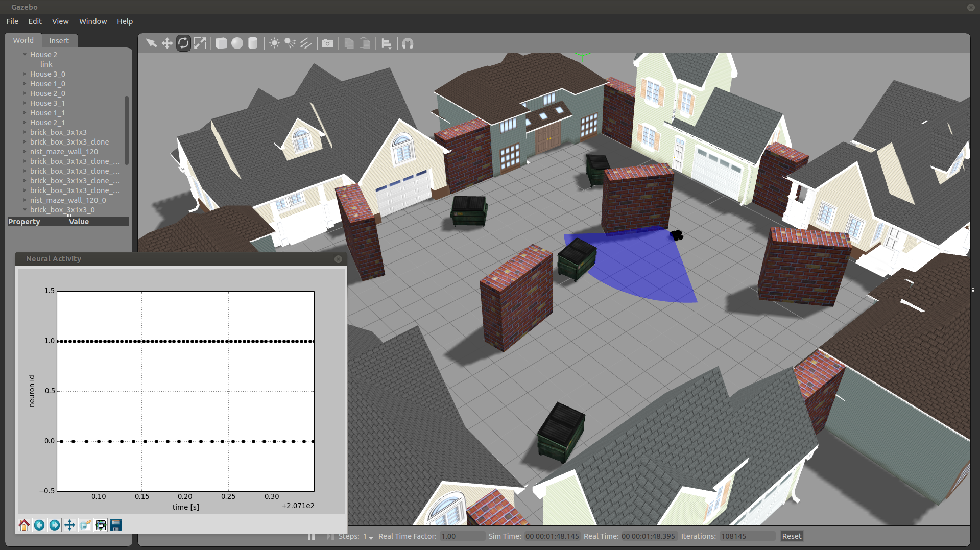The width and height of the screenshot is (980, 550).
Task: Collapse the House 2 tree node
Action: (x=25, y=54)
